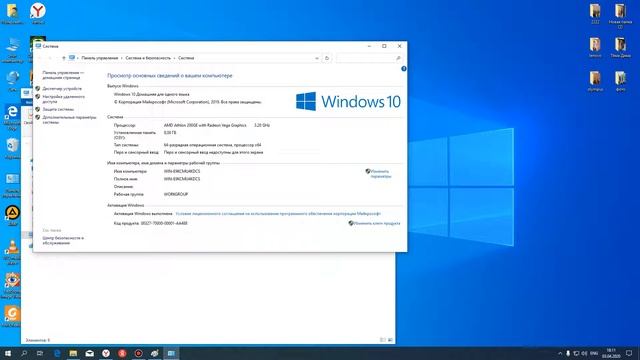640x360 pixels.
Task: Open Control Panel home page link
Action: click(63, 75)
